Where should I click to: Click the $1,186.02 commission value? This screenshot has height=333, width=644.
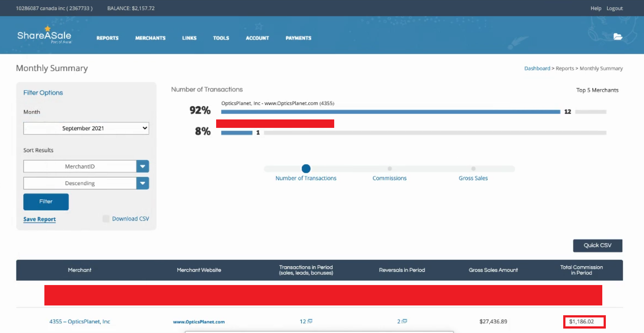581,321
